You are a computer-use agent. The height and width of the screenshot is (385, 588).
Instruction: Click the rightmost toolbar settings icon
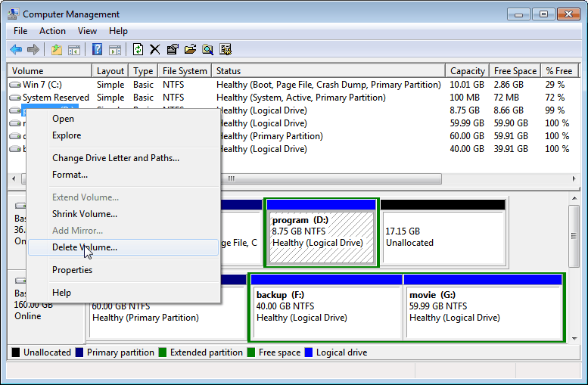(x=226, y=49)
